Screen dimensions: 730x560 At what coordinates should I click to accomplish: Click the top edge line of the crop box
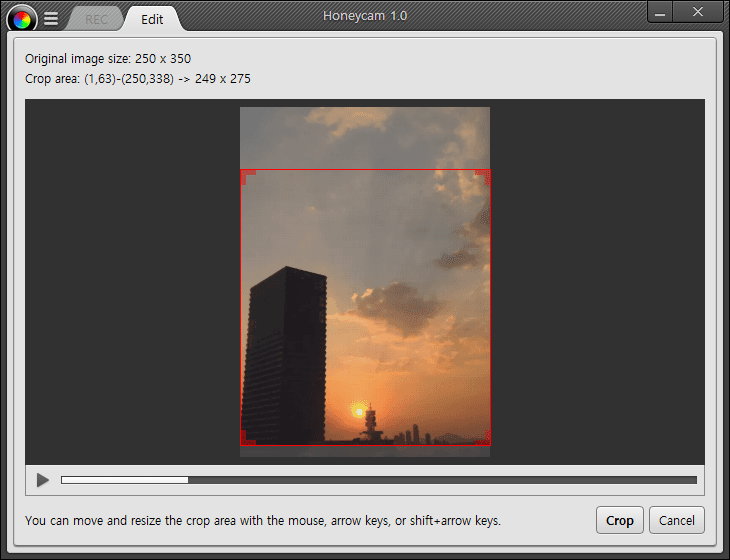pos(365,170)
